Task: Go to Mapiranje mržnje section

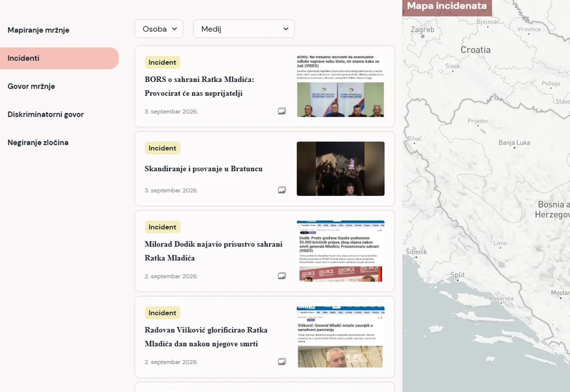Action: point(38,30)
